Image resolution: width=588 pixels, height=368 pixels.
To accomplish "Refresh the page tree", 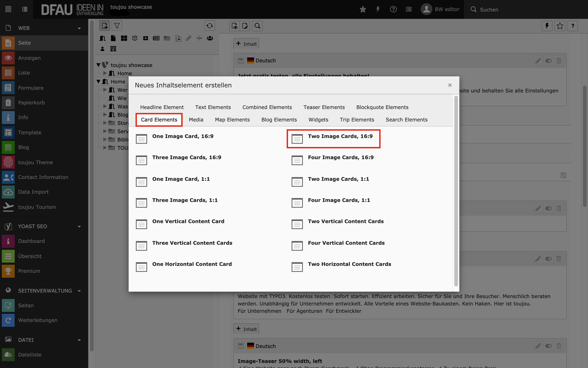I will (x=210, y=26).
